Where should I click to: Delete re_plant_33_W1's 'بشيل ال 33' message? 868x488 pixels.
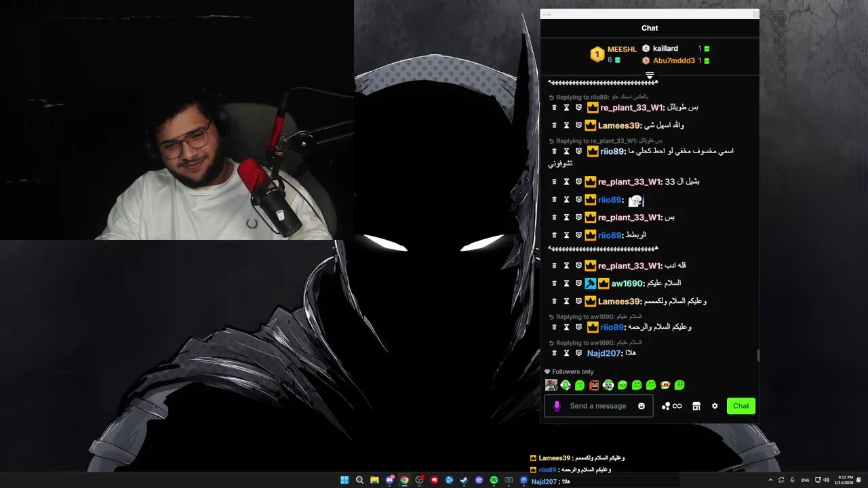554,182
